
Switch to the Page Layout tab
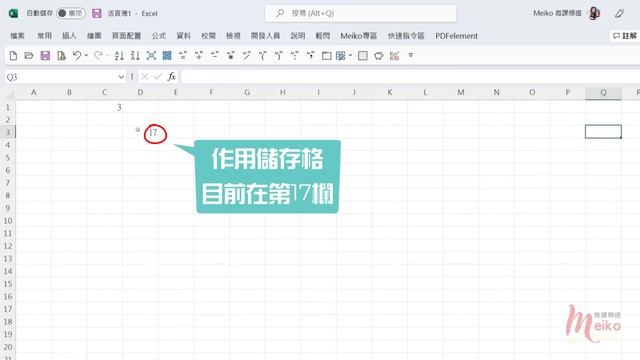click(x=127, y=36)
